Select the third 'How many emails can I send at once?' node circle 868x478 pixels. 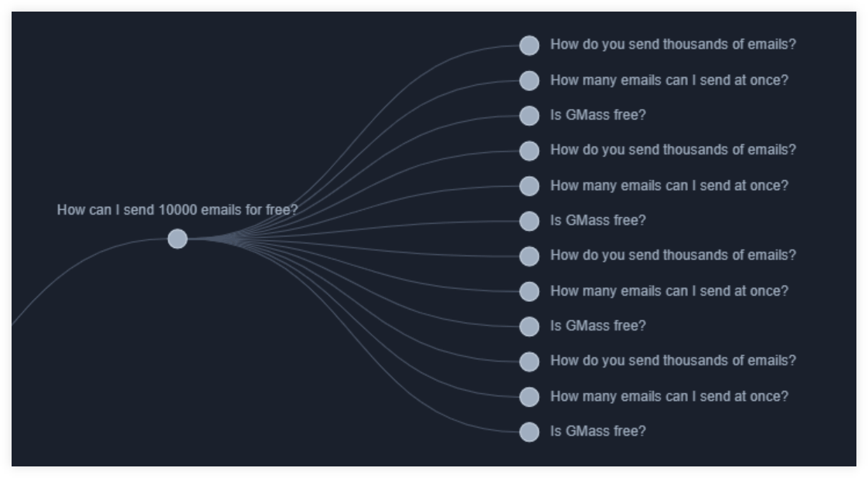(x=529, y=292)
